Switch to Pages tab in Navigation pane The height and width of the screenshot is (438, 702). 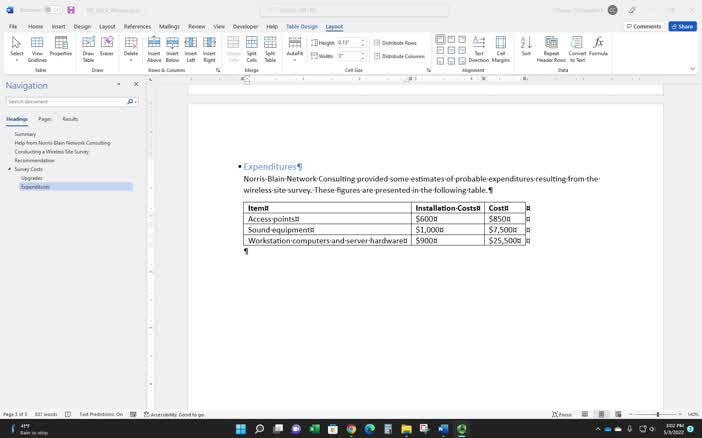coord(45,119)
